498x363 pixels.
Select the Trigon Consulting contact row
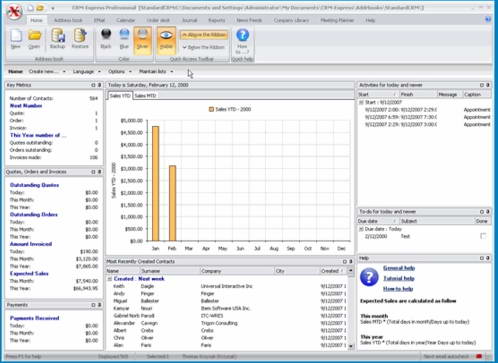click(227, 323)
